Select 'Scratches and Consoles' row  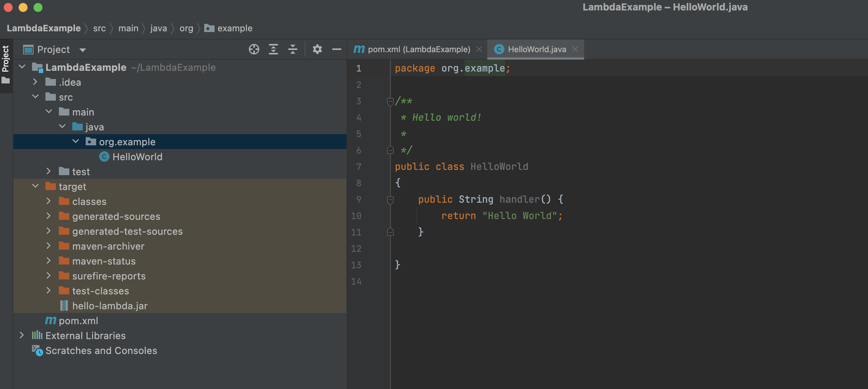tap(180, 350)
